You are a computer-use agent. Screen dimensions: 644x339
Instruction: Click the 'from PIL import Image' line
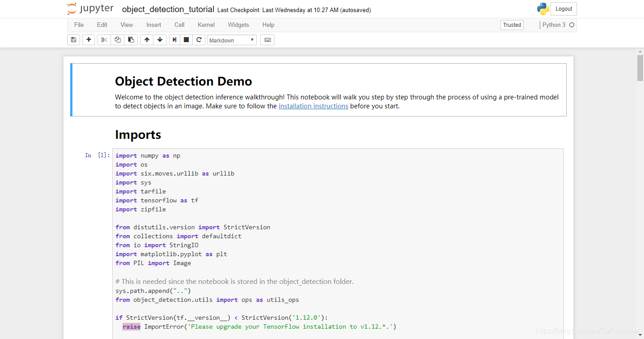[x=153, y=263]
